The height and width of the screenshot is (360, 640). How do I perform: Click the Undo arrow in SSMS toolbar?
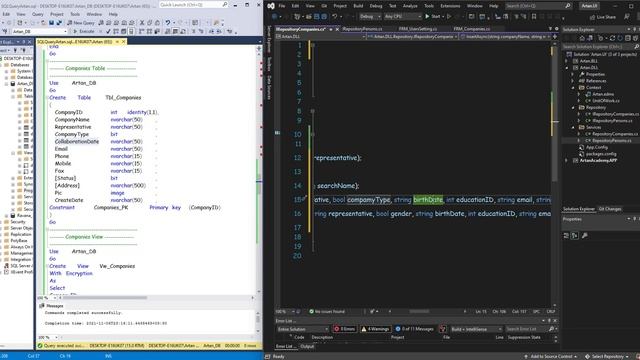[167, 23]
